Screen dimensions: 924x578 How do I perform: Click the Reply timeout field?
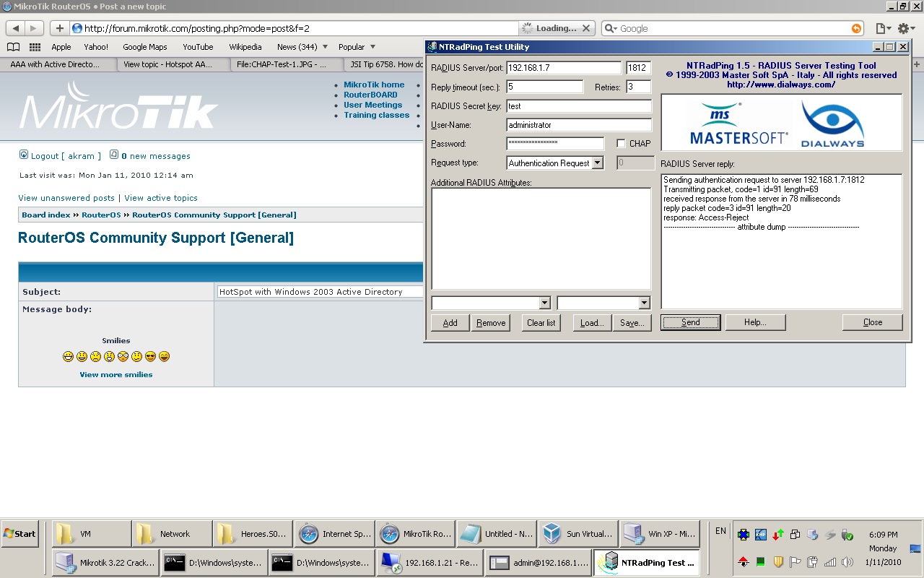545,87
